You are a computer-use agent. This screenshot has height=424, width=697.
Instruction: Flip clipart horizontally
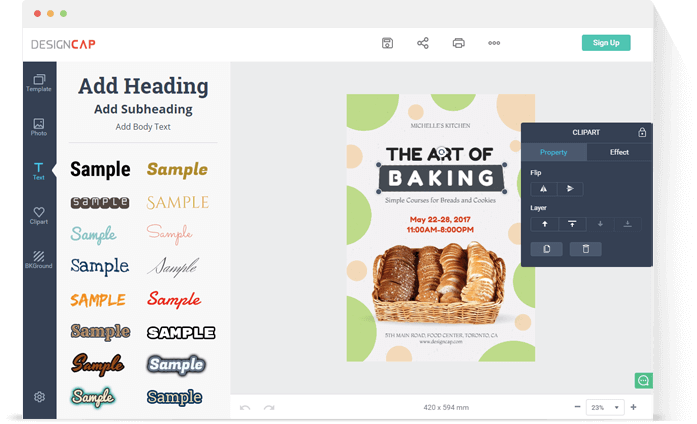[x=544, y=189]
